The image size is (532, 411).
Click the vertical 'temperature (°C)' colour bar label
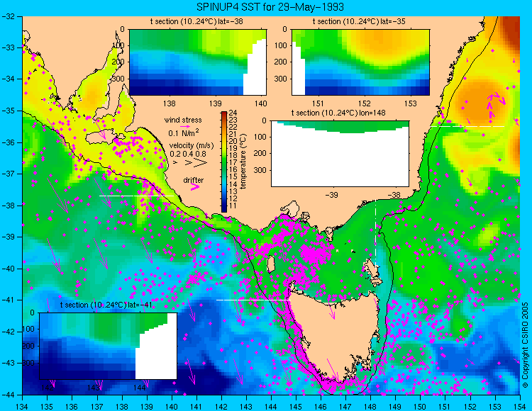243,161
